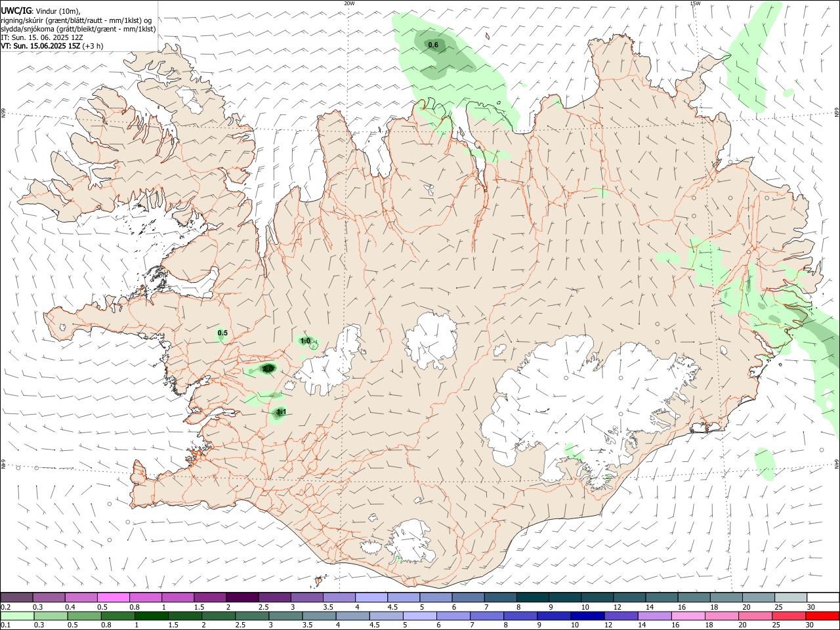Pick the white last swatch on the snow scale
Screen dimensions: 840x630
pyautogui.click(x=823, y=597)
